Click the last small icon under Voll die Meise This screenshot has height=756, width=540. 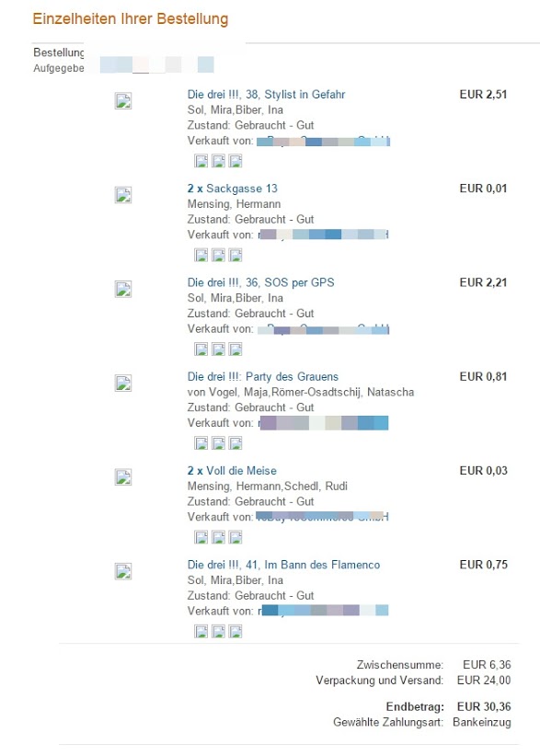(236, 536)
